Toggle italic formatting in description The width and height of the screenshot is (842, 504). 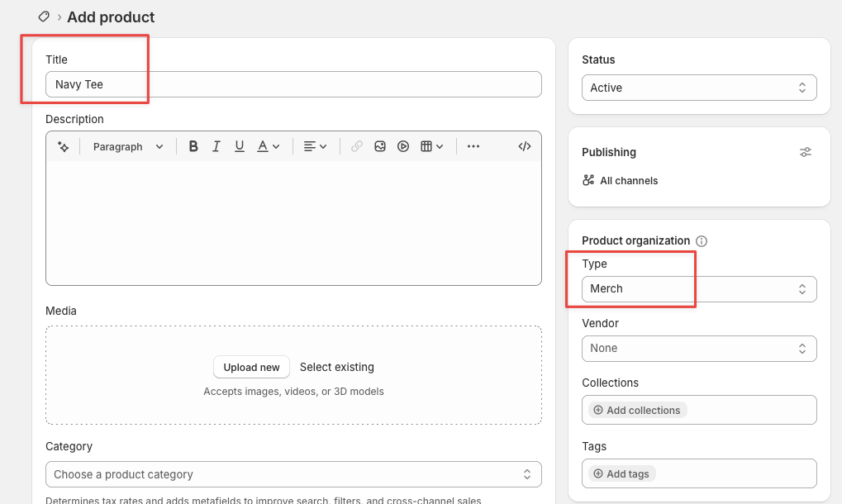[216, 146]
